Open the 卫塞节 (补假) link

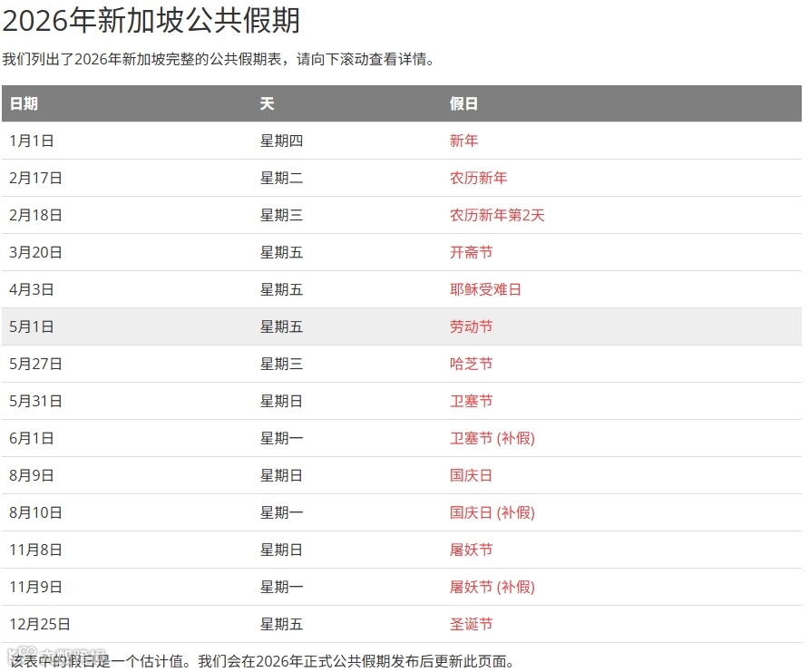pyautogui.click(x=492, y=438)
